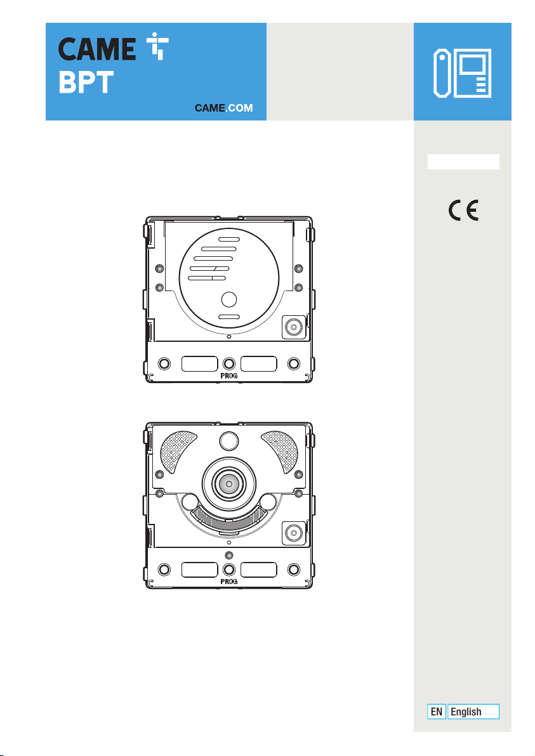Click the small square connector on video module

(294, 533)
